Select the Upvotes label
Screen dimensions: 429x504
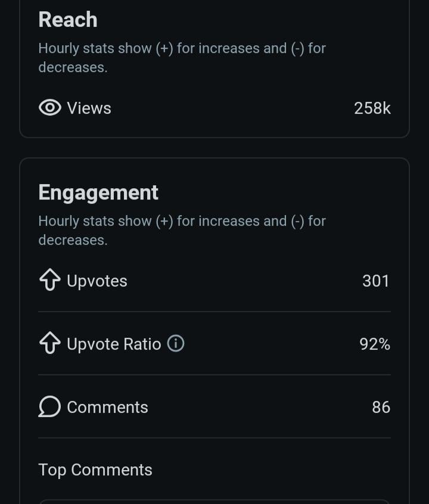pyautogui.click(x=97, y=281)
